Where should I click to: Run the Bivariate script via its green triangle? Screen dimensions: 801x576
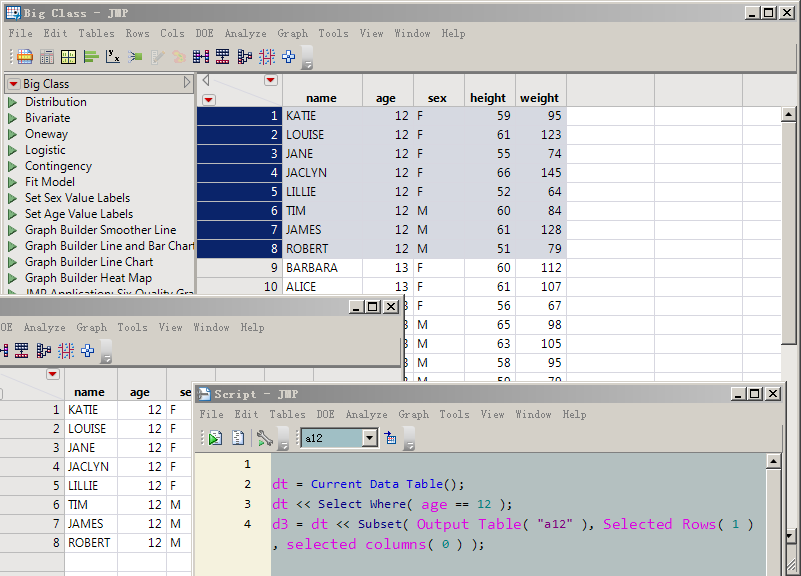coord(13,118)
